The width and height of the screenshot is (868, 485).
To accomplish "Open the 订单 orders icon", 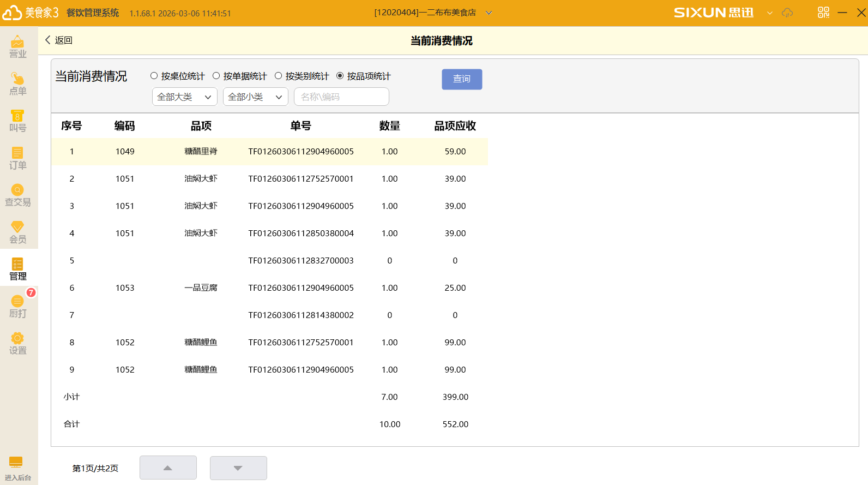I will click(x=17, y=157).
